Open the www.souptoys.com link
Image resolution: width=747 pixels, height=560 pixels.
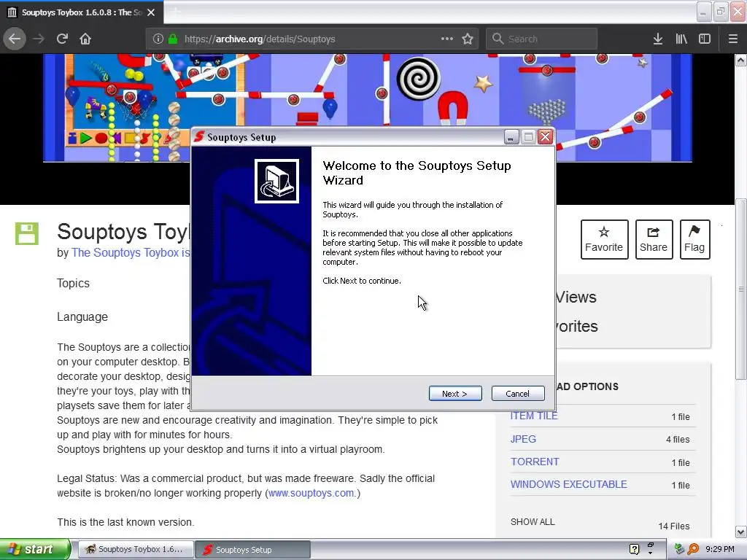[311, 494]
